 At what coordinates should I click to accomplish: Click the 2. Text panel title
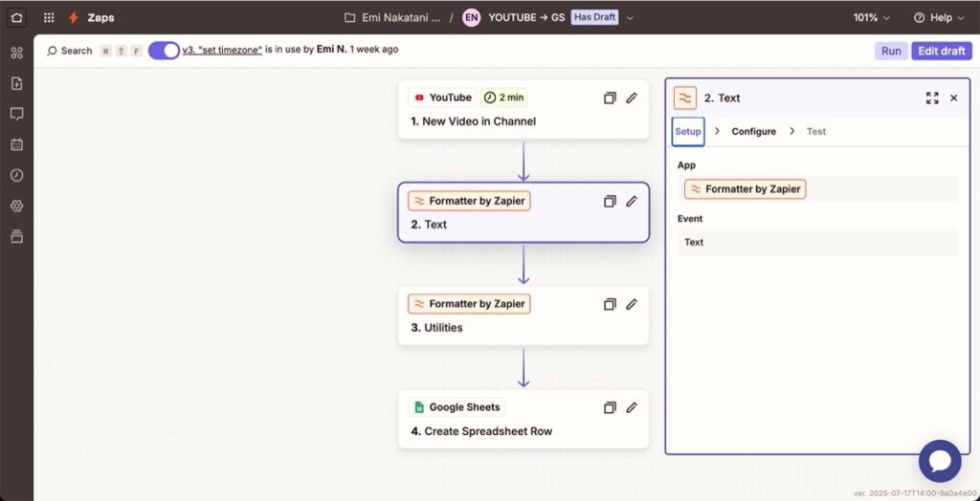pyautogui.click(x=722, y=98)
